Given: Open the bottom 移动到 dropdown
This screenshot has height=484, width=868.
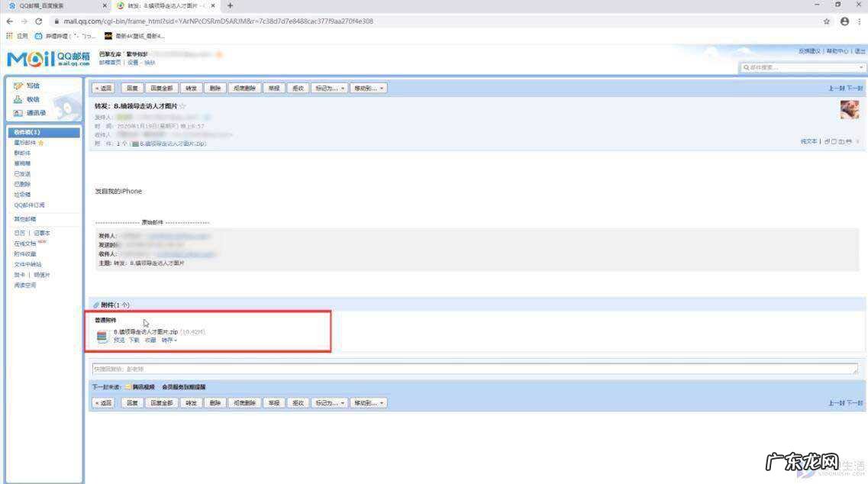Looking at the screenshot, I should click(x=369, y=403).
